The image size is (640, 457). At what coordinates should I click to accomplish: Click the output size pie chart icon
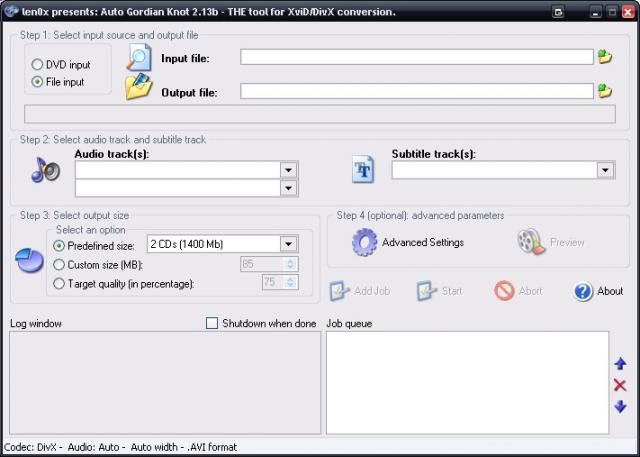pyautogui.click(x=29, y=260)
